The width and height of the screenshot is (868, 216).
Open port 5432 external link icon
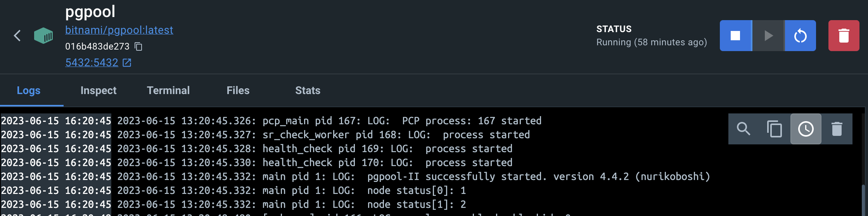click(127, 63)
